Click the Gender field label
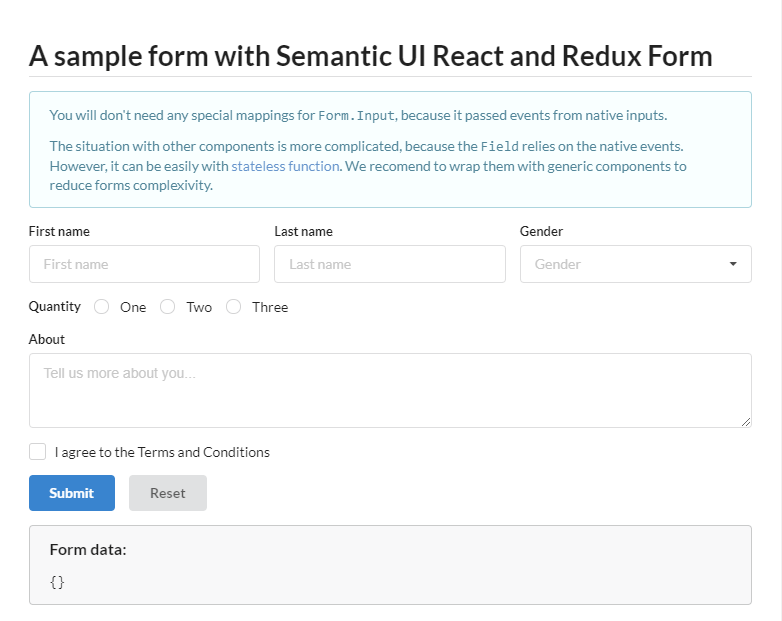782x621 pixels. coord(541,231)
